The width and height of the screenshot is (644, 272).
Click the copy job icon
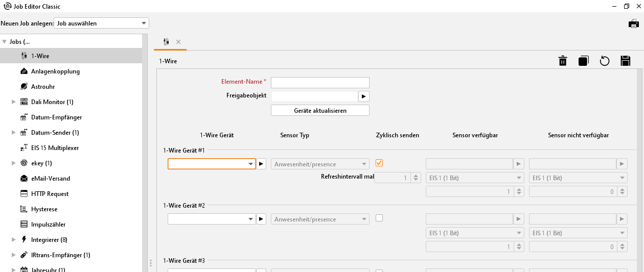(584, 61)
